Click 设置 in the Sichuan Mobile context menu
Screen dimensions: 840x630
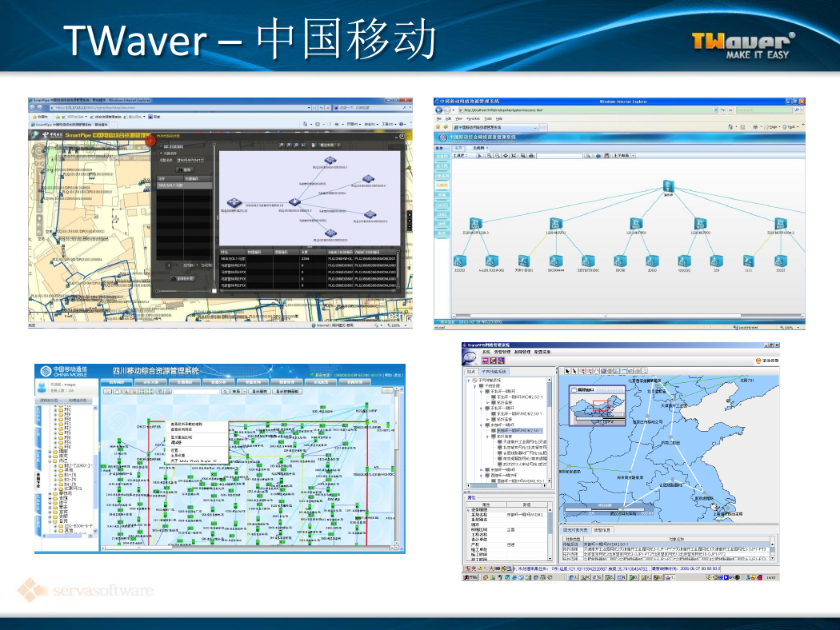click(177, 451)
